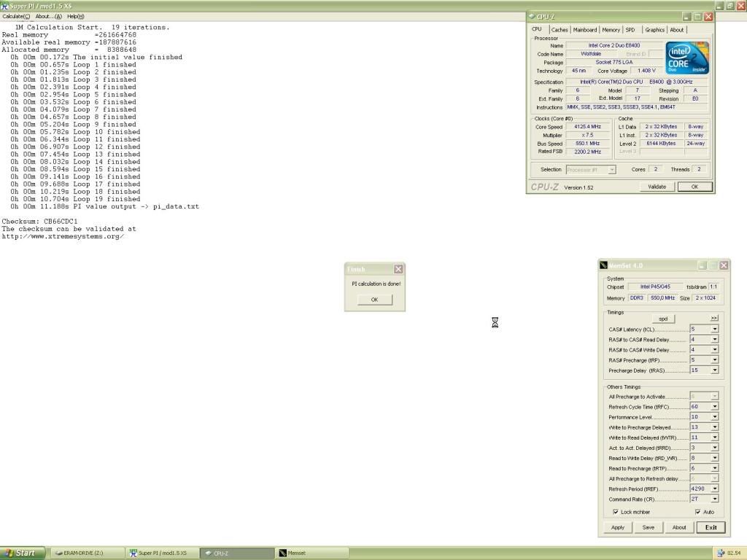Toggle the Lock mchbar checkbox
The height and width of the screenshot is (560, 747).
616,512
